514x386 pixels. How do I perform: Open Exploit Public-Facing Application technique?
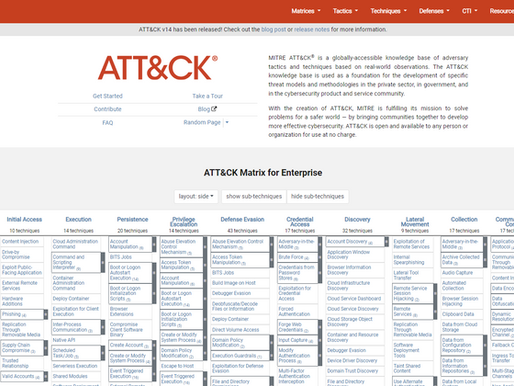pos(22,270)
